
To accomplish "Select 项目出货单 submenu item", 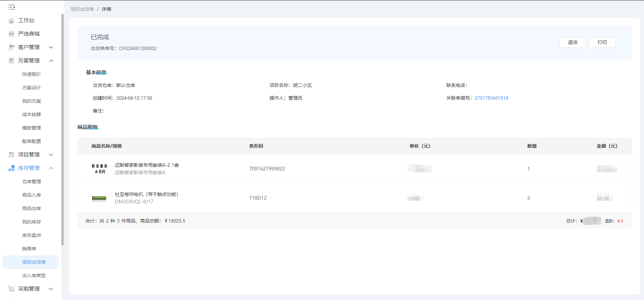I will [x=31, y=262].
